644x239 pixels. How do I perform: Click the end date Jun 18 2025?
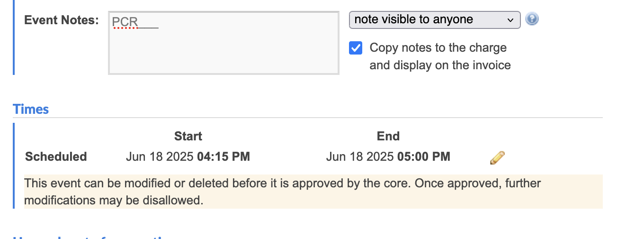360,156
